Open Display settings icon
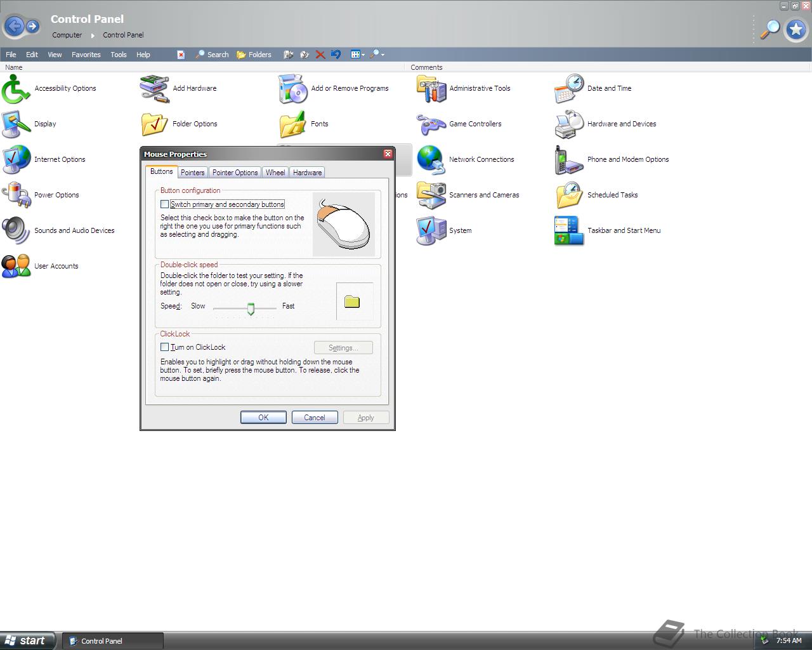812x650 pixels. 29,124
